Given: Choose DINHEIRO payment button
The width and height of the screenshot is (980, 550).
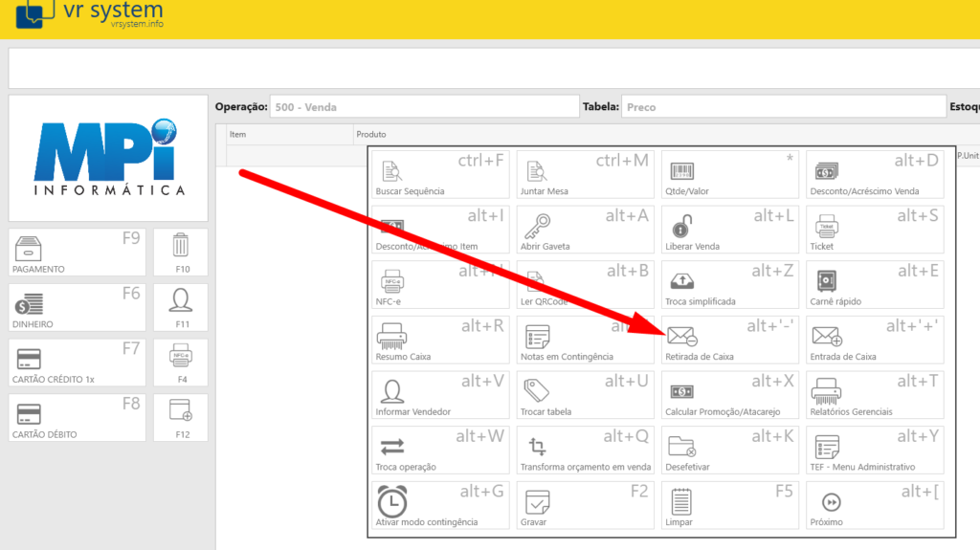Looking at the screenshot, I should (x=78, y=308).
